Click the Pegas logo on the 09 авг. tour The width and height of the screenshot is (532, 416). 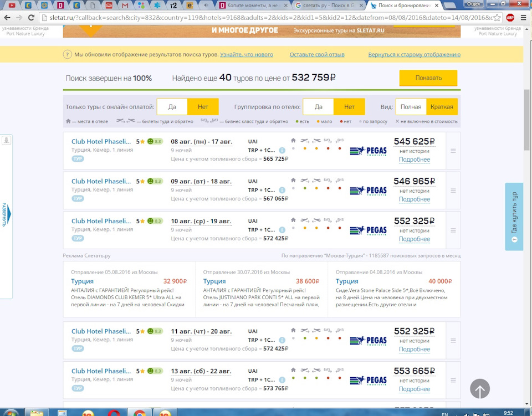(x=368, y=191)
